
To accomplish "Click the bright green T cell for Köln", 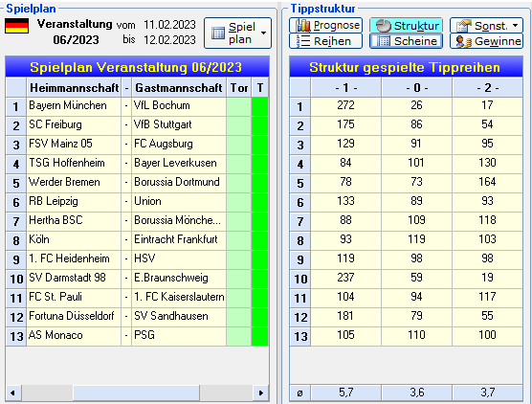I will click(260, 240).
